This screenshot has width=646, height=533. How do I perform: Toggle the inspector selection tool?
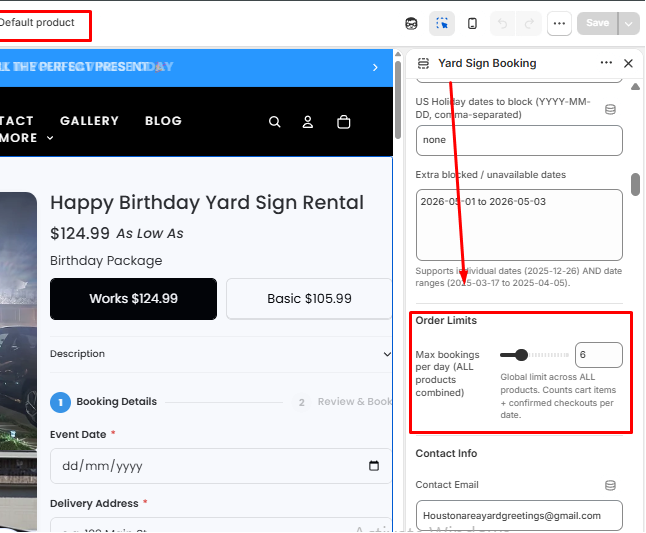tap(442, 23)
